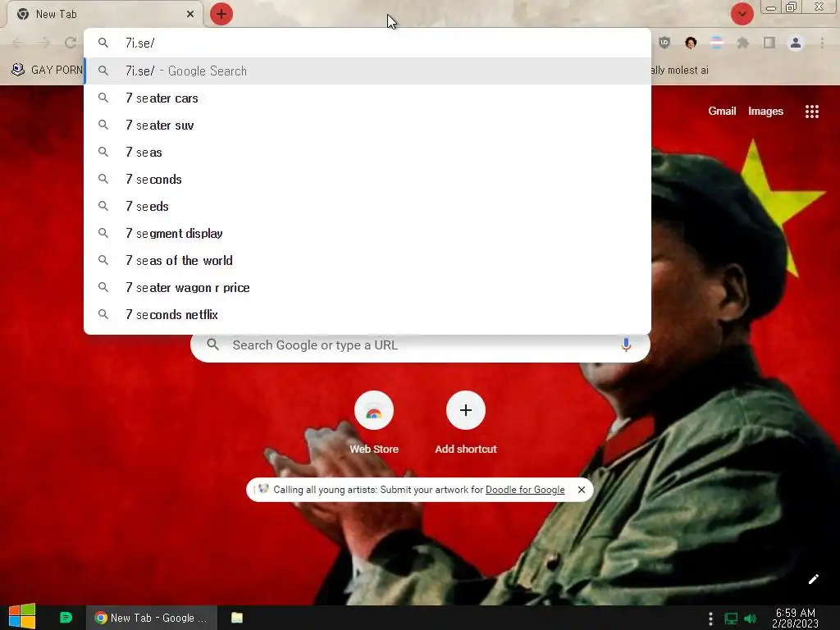Click the volume speaker tray icon
Screen dimensions: 840x630
click(x=750, y=619)
